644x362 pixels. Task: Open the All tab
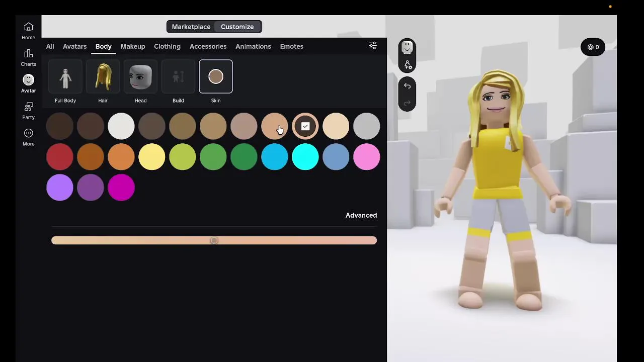click(50, 46)
